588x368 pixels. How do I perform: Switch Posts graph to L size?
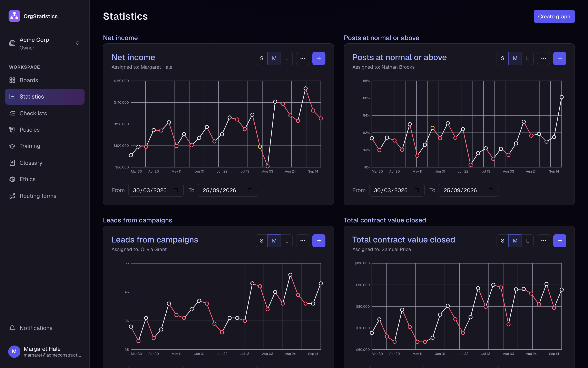tap(528, 58)
